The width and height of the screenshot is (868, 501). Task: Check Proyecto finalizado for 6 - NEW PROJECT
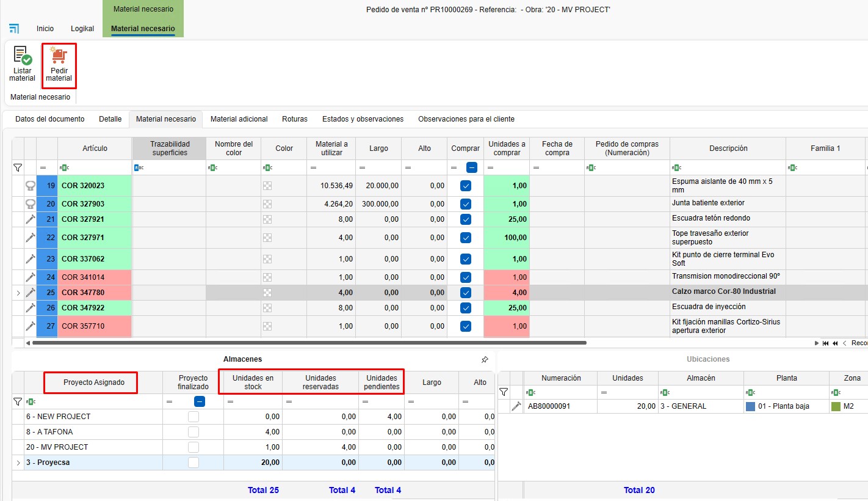(193, 417)
